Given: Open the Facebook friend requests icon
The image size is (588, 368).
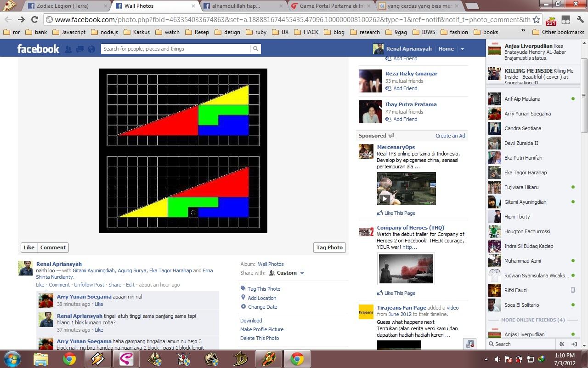Looking at the screenshot, I should [68, 49].
